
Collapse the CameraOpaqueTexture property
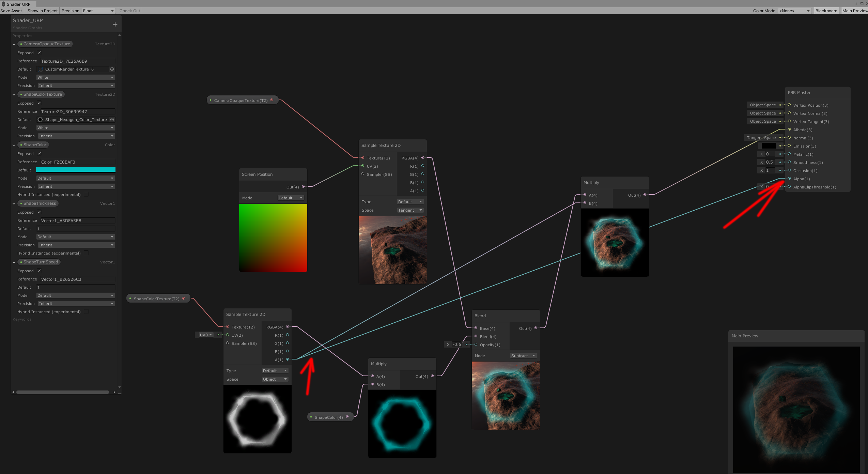click(14, 44)
